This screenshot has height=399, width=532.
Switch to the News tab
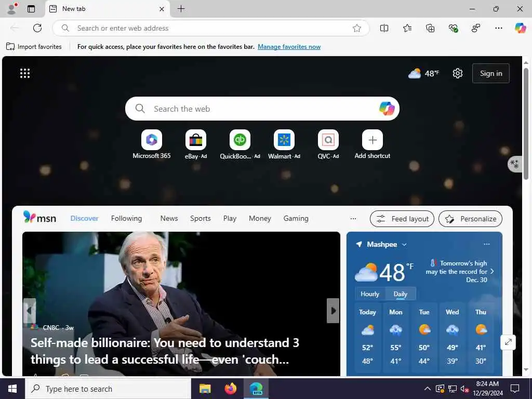point(169,219)
